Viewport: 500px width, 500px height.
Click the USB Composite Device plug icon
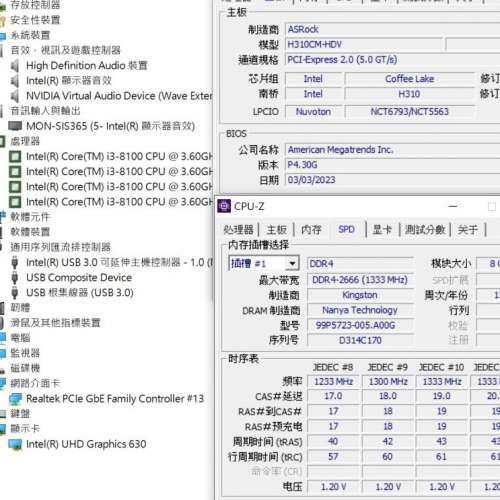click(15, 278)
